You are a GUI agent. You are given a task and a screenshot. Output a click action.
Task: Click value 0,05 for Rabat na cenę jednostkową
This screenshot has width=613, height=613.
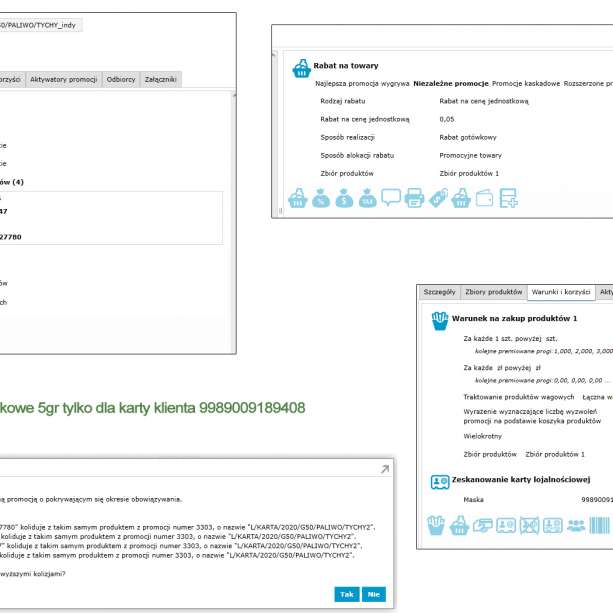point(447,119)
